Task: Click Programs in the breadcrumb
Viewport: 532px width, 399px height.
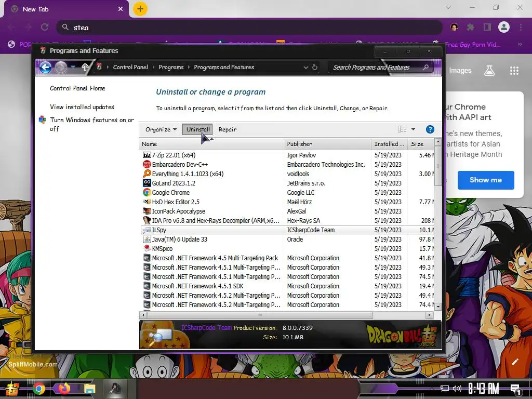Action: [171, 67]
